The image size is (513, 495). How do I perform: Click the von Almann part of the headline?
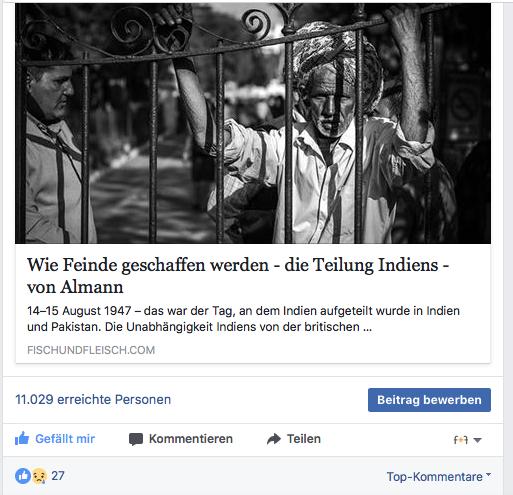click(75, 287)
